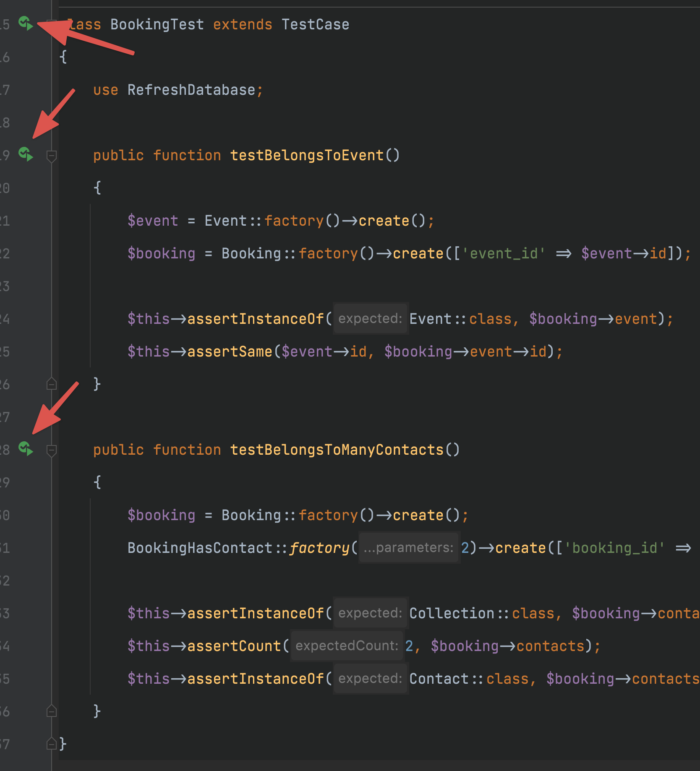The width and height of the screenshot is (700, 771).
Task: Click the 'event_id' string literal
Action: 507,253
